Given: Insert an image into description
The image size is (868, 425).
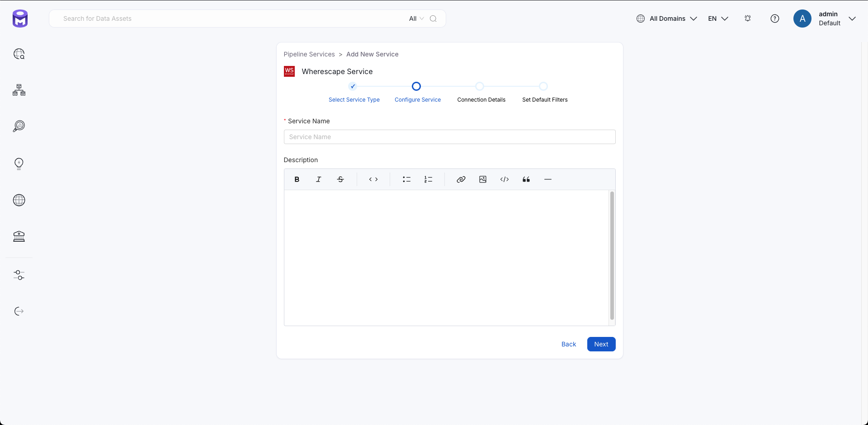Looking at the screenshot, I should tap(483, 179).
